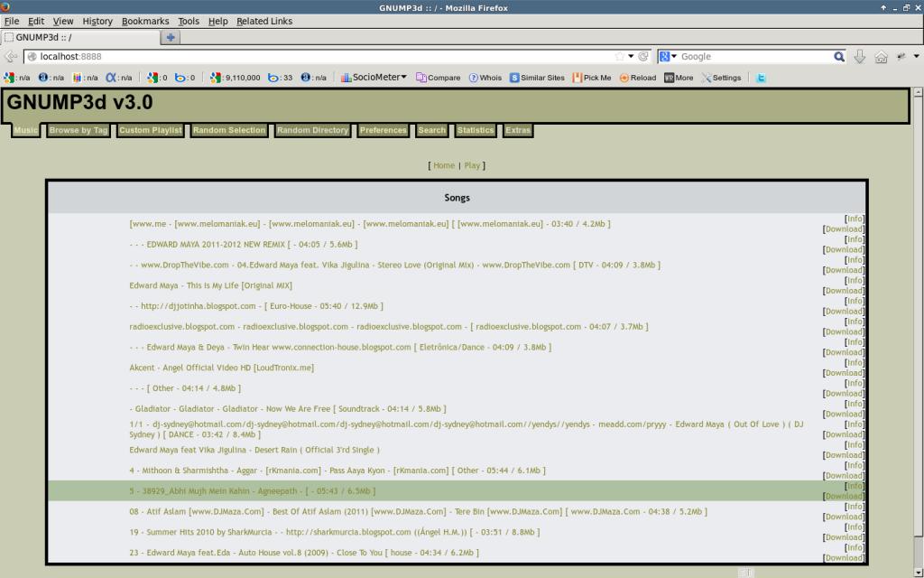Expand the SocioMeter dropdown
Image resolution: width=924 pixels, height=578 pixels.
click(374, 78)
